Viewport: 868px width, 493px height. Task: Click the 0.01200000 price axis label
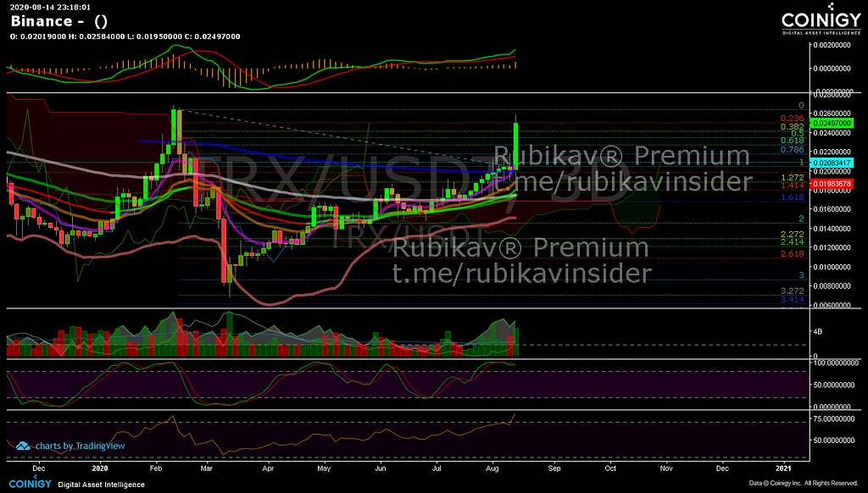[832, 248]
